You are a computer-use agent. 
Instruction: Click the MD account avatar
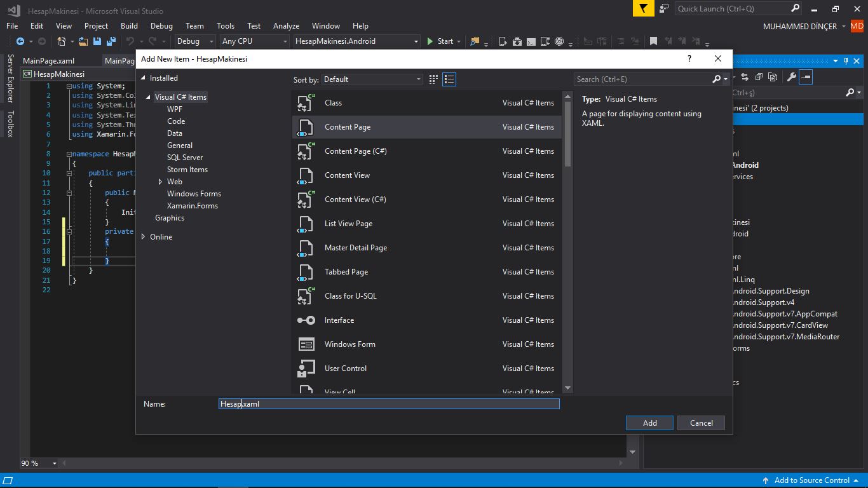[857, 26]
